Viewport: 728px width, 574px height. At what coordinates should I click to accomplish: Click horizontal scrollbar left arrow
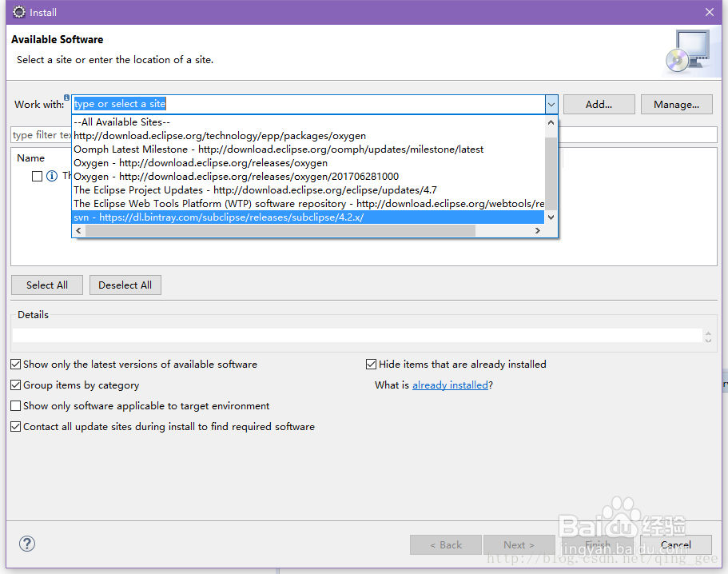point(78,231)
